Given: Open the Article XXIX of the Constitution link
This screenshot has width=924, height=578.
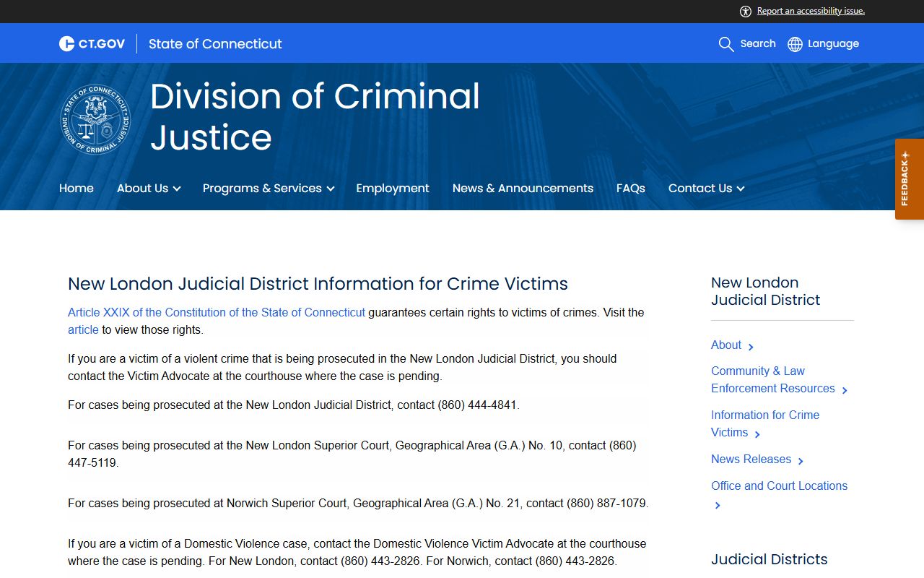Looking at the screenshot, I should tap(217, 313).
